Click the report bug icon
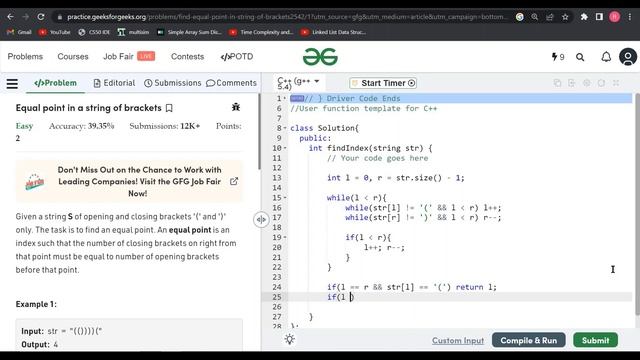This screenshot has height=360, width=640. (236, 107)
